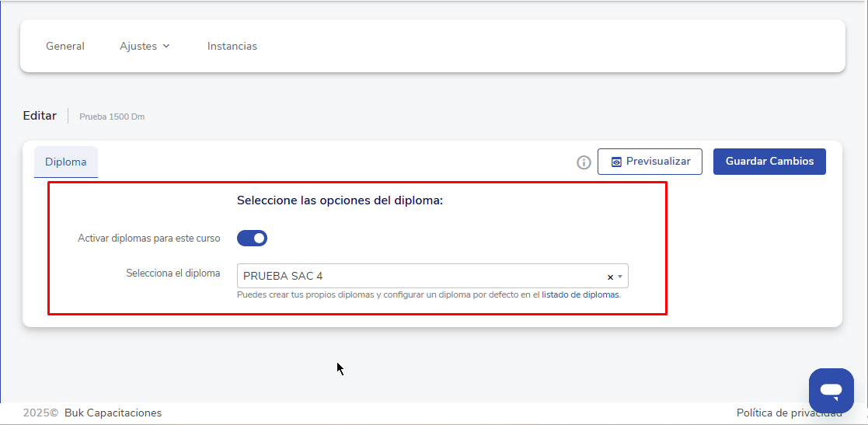Click the 'Prueba 1500 Dm' course name
Screen dimensions: 868x425
pos(112,117)
